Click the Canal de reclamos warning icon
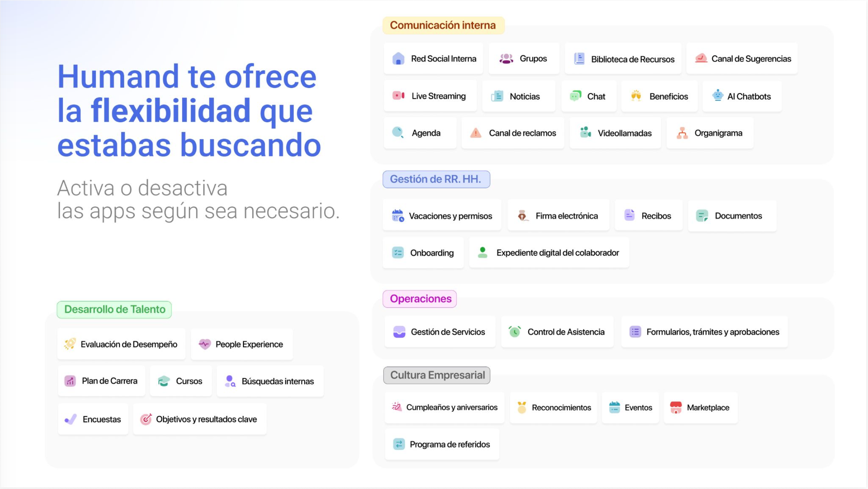Image resolution: width=868 pixels, height=489 pixels. [476, 133]
